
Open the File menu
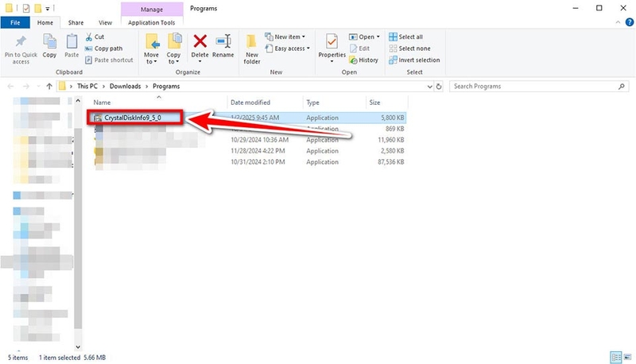[x=15, y=23]
